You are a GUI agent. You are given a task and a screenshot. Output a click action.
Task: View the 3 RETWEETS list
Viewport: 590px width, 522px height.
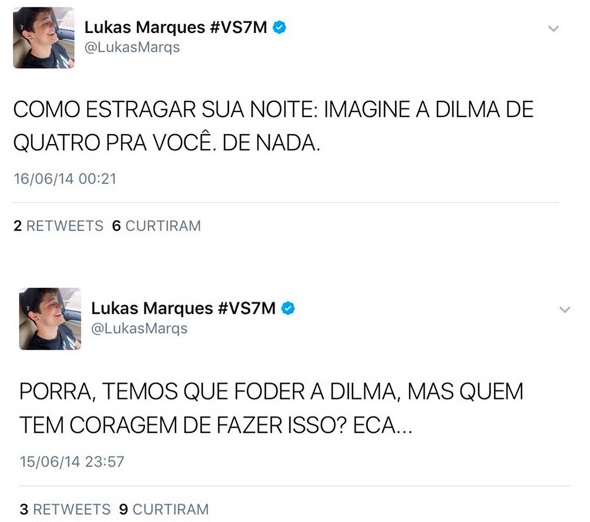tap(65, 509)
